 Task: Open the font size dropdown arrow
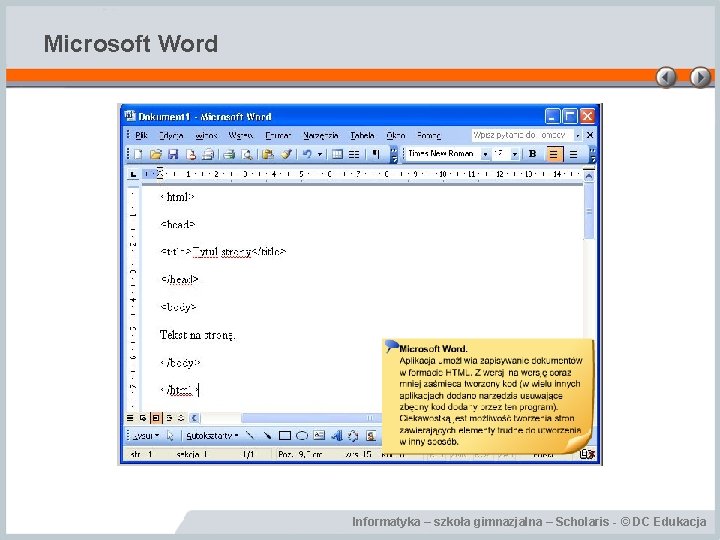click(x=515, y=154)
